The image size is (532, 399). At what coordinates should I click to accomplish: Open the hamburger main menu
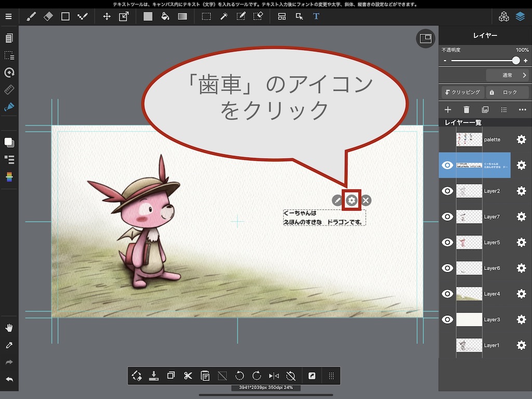coord(8,17)
